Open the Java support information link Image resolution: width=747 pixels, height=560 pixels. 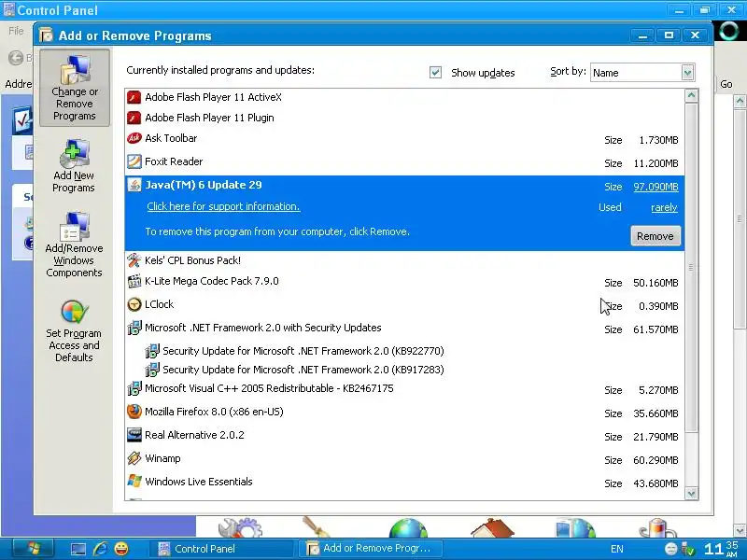(223, 206)
